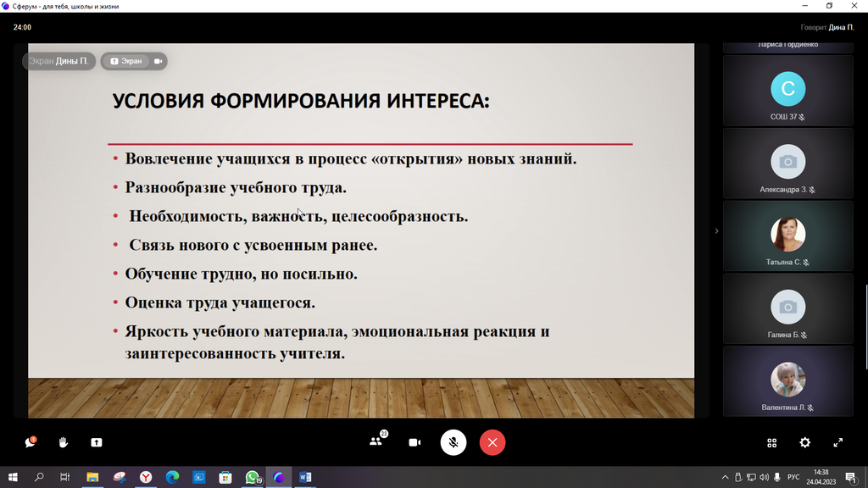Click the bullet Разнообразие учебного труда
Viewport: 868px width, 488px height.
tap(236, 187)
